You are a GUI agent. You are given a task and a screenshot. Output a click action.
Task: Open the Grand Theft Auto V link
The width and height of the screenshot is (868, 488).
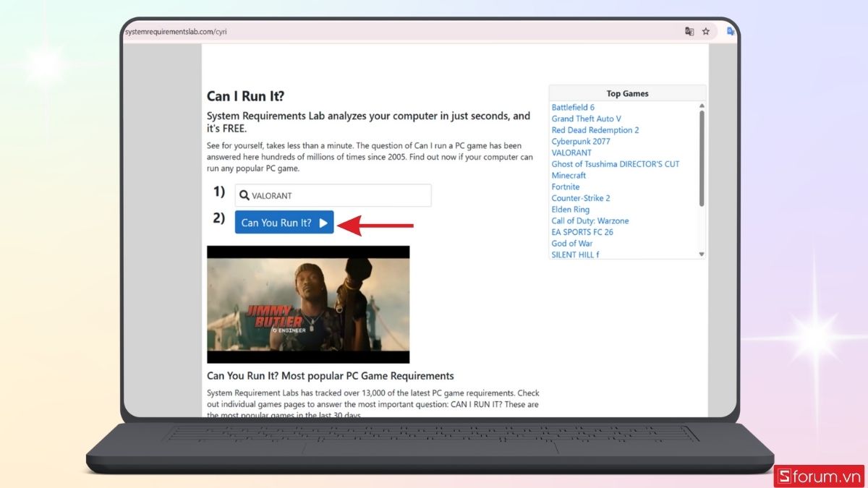click(586, 119)
